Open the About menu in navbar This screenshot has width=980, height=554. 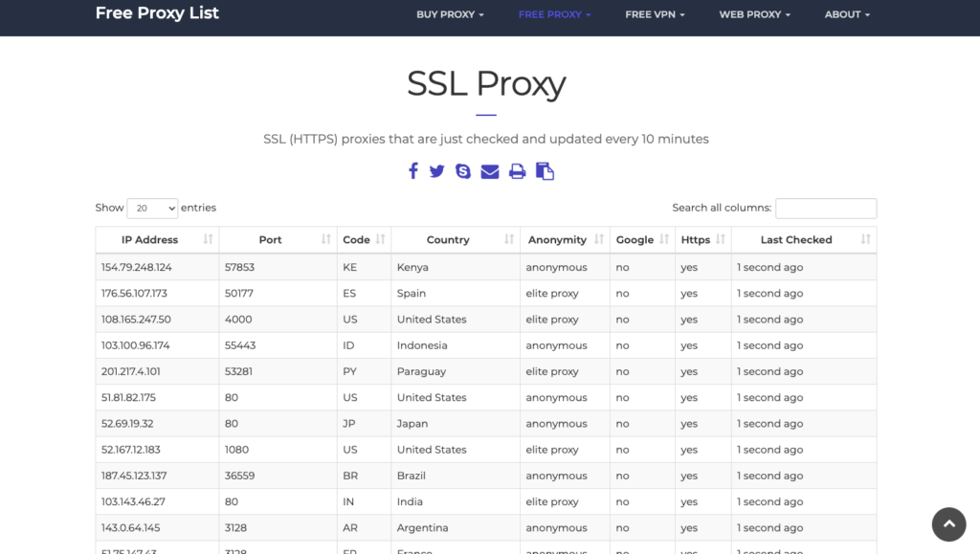pos(847,14)
